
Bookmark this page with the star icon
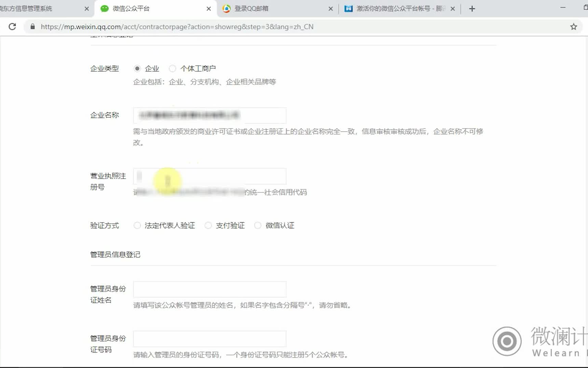coord(574,27)
